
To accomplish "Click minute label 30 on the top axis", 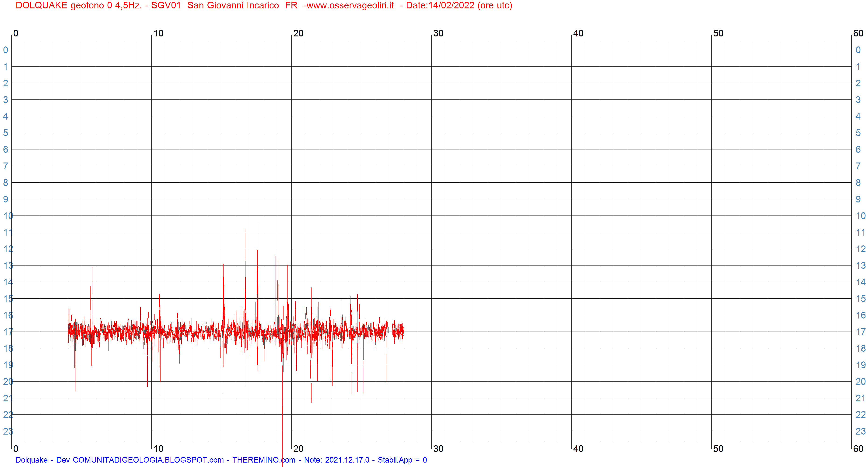I will pyautogui.click(x=438, y=33).
